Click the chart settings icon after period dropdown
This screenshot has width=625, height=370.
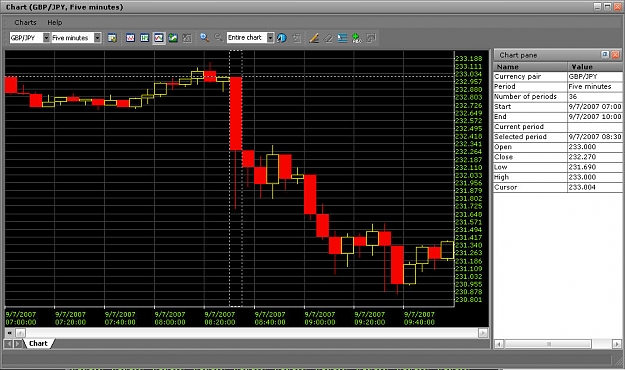112,38
